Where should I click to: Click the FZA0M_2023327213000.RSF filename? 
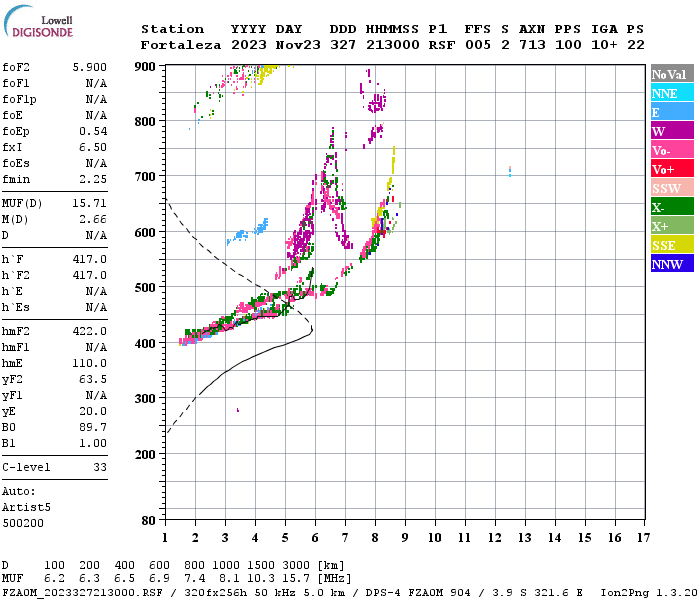click(x=82, y=592)
